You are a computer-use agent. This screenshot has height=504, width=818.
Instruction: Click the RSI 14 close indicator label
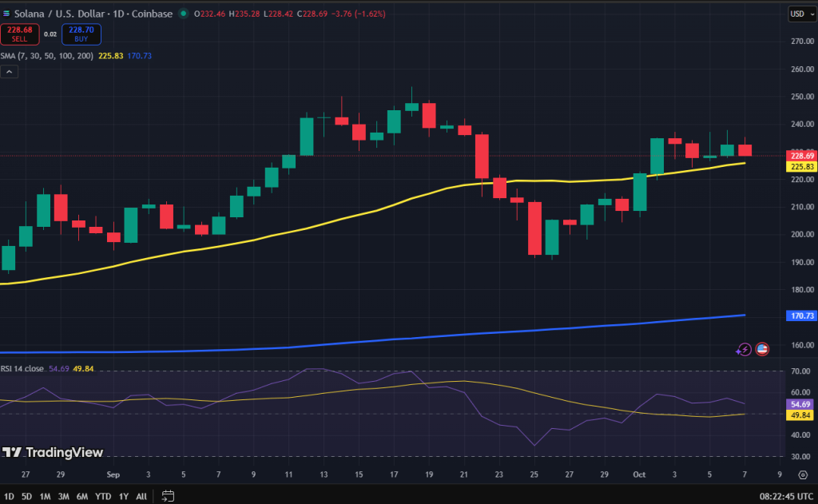pos(22,368)
